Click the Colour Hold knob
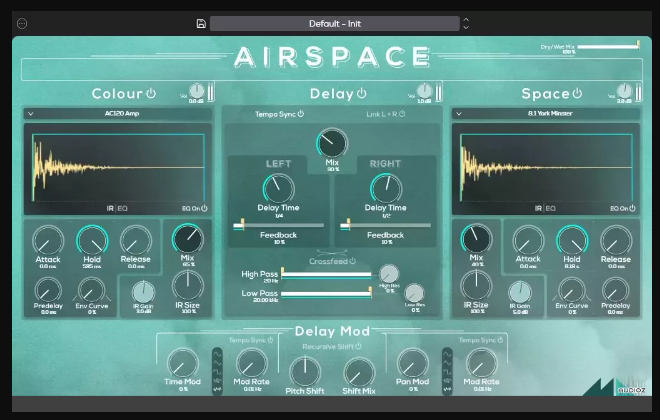660x420 pixels. tap(92, 241)
